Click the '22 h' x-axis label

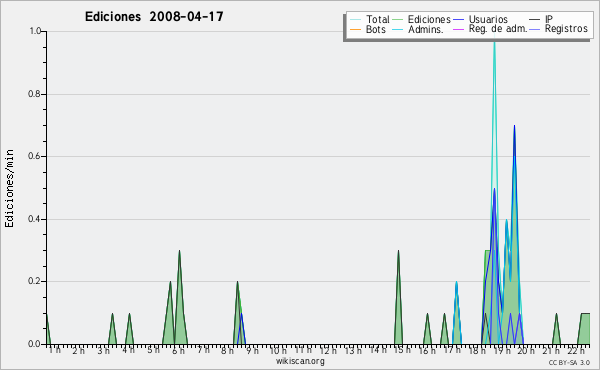click(576, 350)
